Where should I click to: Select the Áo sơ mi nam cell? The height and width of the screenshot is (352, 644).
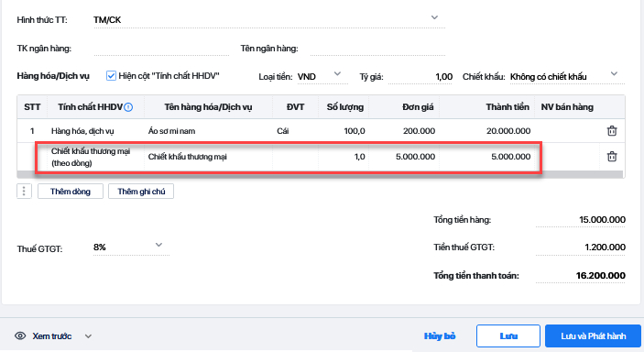click(208, 131)
